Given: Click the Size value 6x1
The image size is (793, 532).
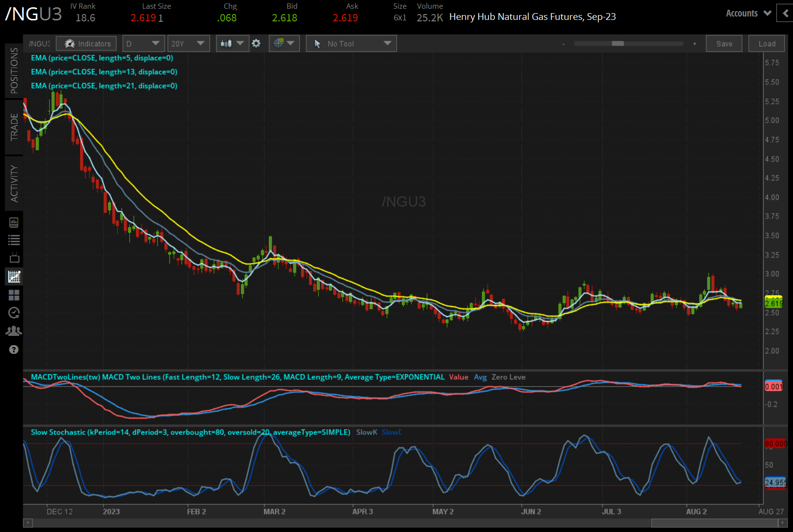Looking at the screenshot, I should pos(400,18).
